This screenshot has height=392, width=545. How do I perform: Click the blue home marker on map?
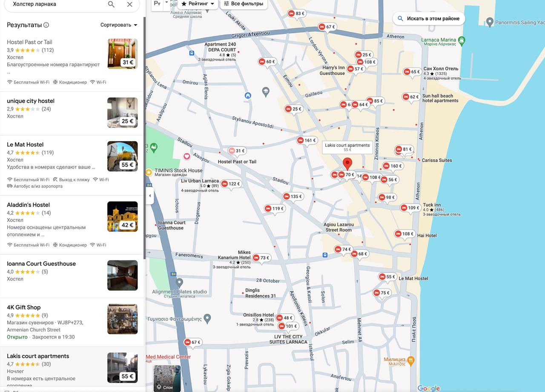(x=248, y=96)
